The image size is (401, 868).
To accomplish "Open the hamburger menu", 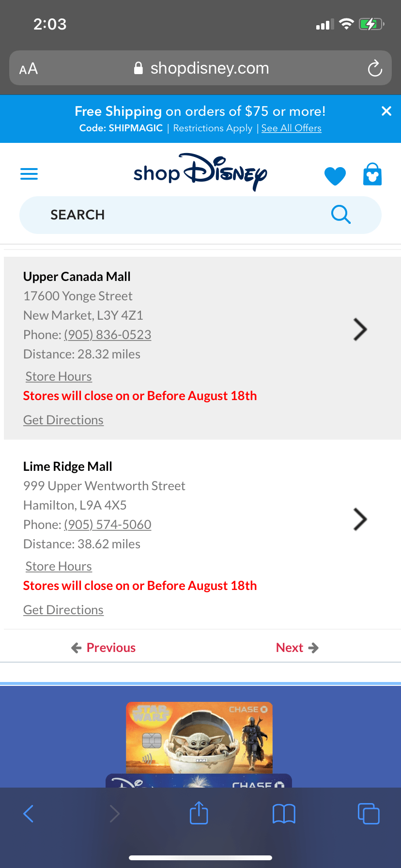I will tap(29, 174).
